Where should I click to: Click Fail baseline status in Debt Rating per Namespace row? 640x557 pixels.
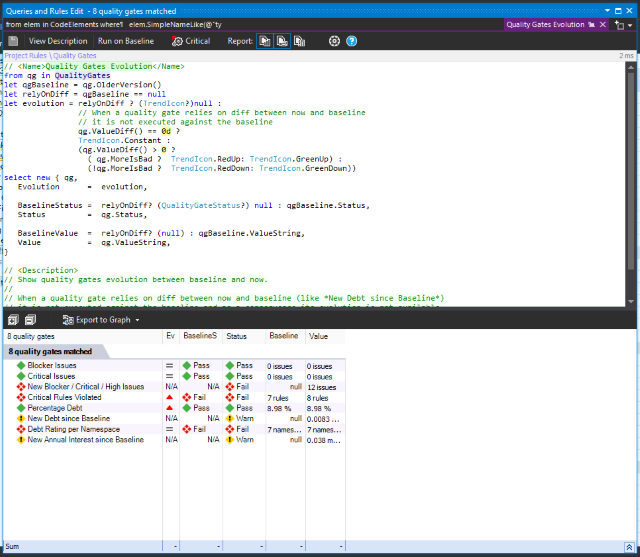point(194,429)
